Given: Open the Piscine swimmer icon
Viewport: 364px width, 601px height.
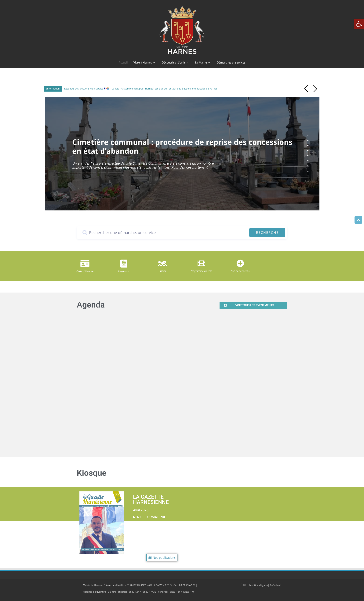Looking at the screenshot, I should point(162,263).
